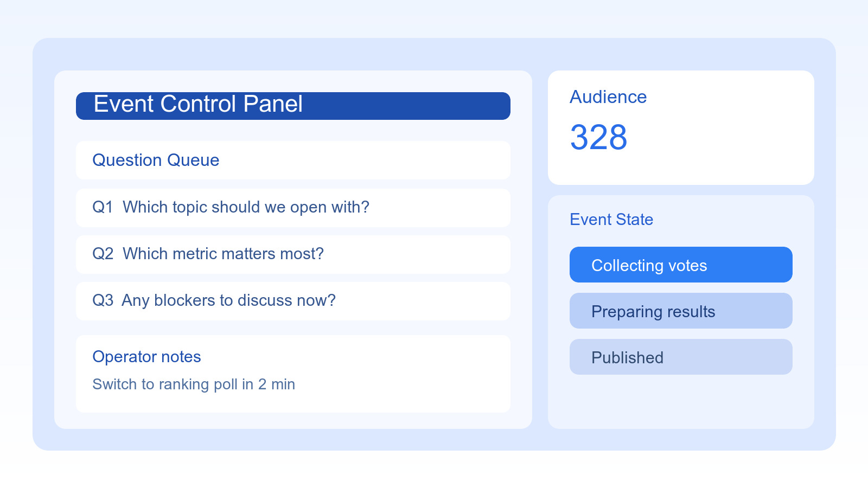
Task: Click blank area below the operator note text
Action: 293,402
